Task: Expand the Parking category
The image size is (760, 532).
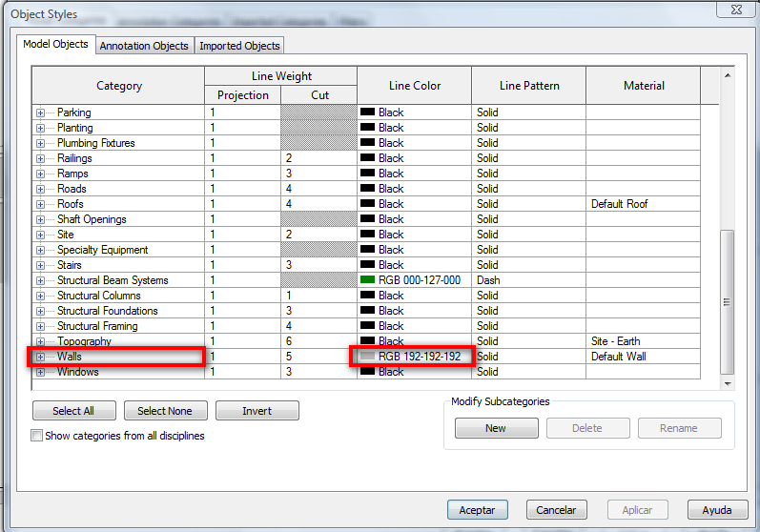Action: coord(40,113)
